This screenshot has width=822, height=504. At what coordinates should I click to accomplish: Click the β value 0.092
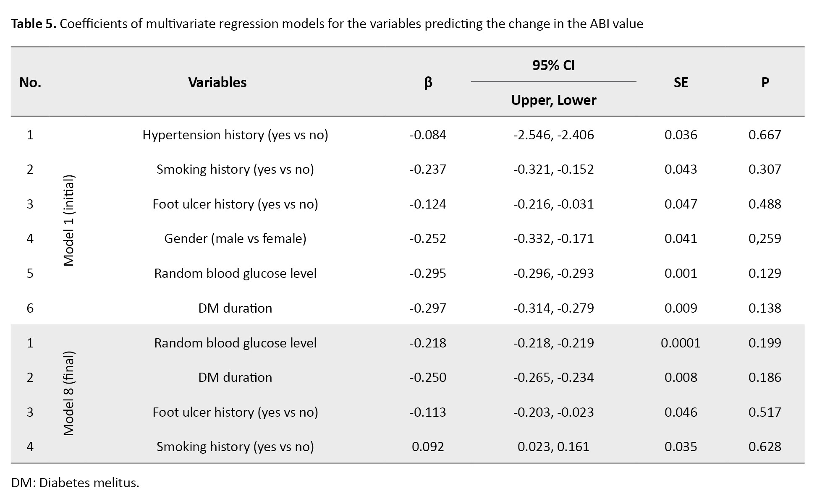[x=428, y=447]
